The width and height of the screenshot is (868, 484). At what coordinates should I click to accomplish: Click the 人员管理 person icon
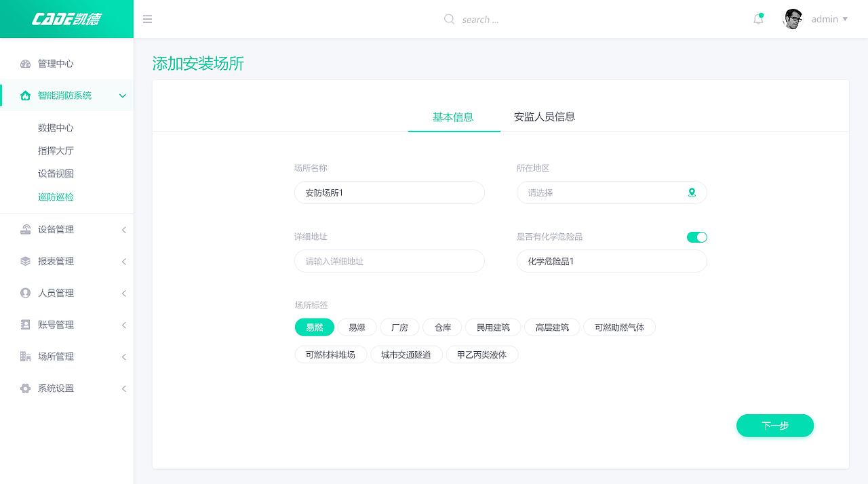coord(26,293)
